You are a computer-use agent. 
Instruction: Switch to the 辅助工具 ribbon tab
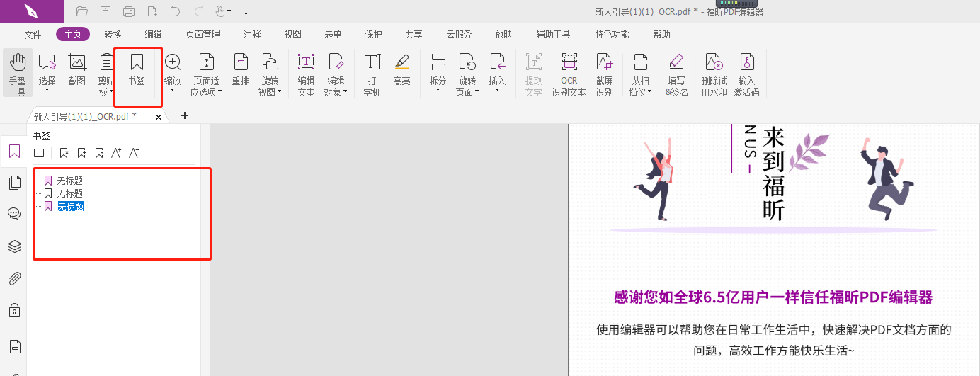tap(553, 34)
